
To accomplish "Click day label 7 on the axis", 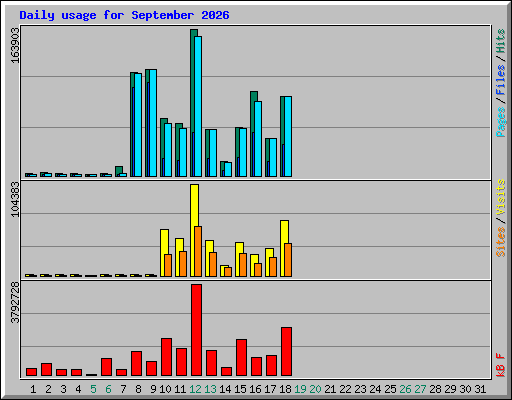I will tap(123, 389).
